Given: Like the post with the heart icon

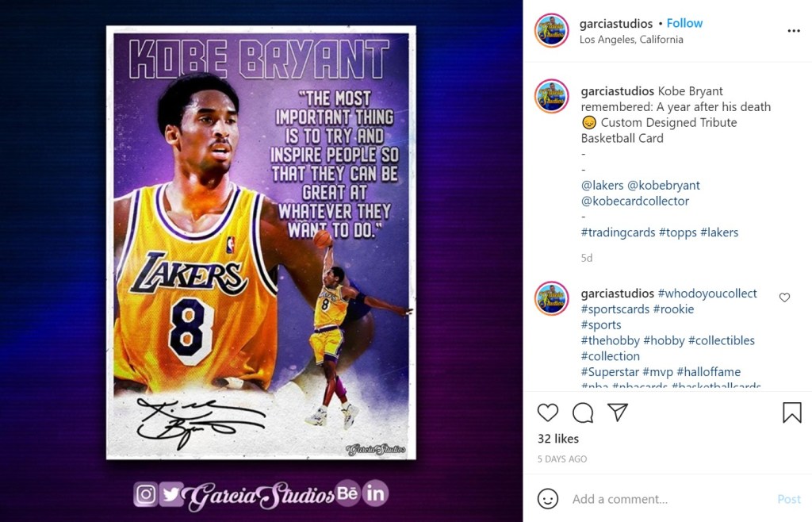Looking at the screenshot, I should tap(547, 413).
